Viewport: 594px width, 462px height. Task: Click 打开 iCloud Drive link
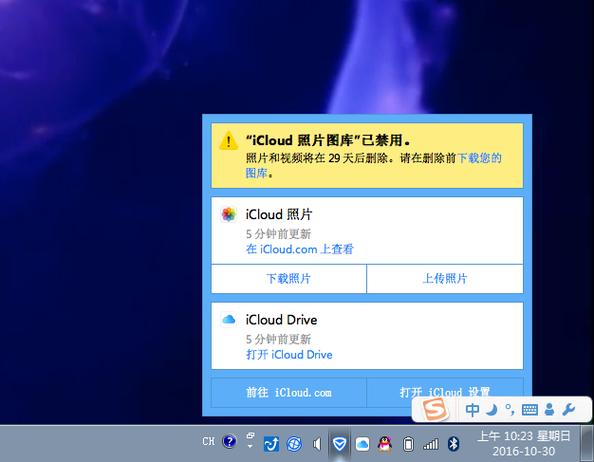point(289,355)
